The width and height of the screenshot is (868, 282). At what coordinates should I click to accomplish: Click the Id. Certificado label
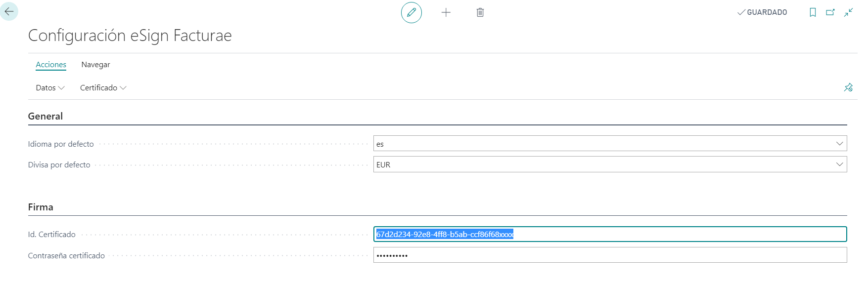click(51, 235)
